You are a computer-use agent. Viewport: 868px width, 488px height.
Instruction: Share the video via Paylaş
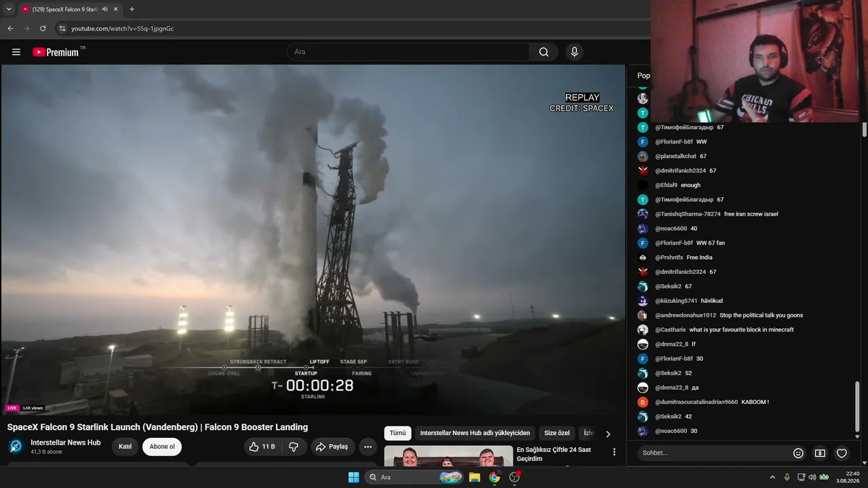point(333,447)
